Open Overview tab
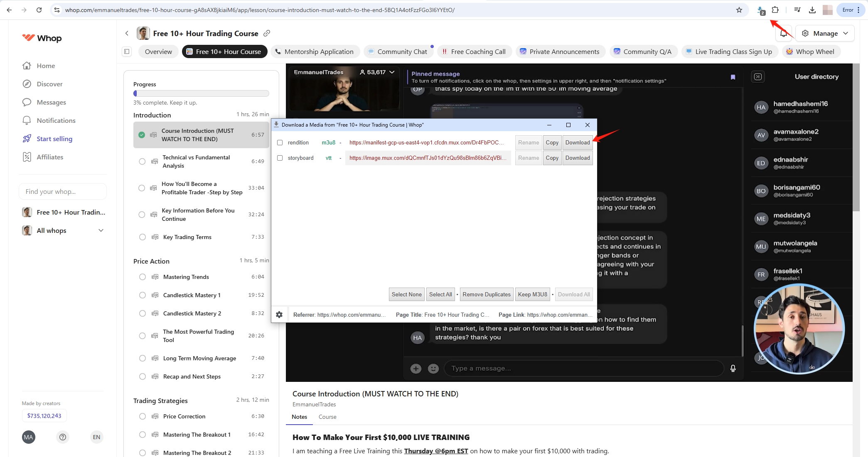The height and width of the screenshot is (457, 868). [x=158, y=51]
